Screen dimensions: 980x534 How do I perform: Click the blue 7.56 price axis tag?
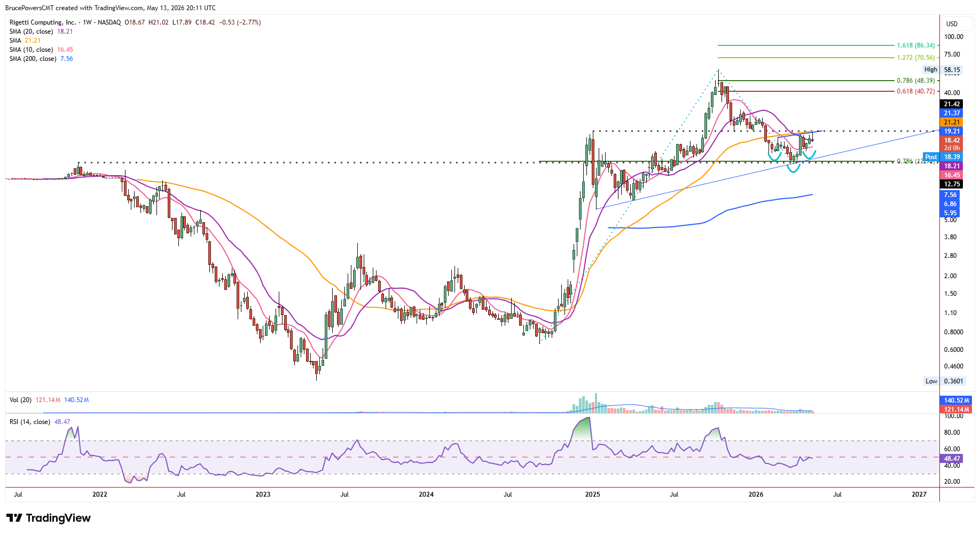pos(950,195)
